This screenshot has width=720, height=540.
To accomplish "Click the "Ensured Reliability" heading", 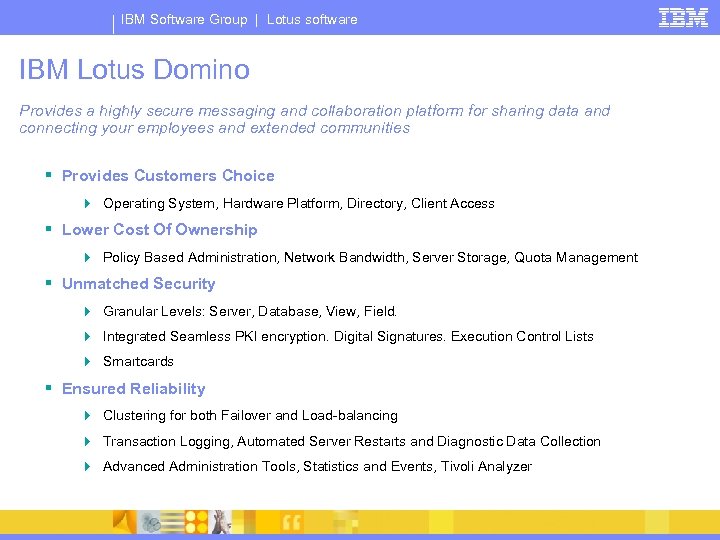I will pos(133,388).
